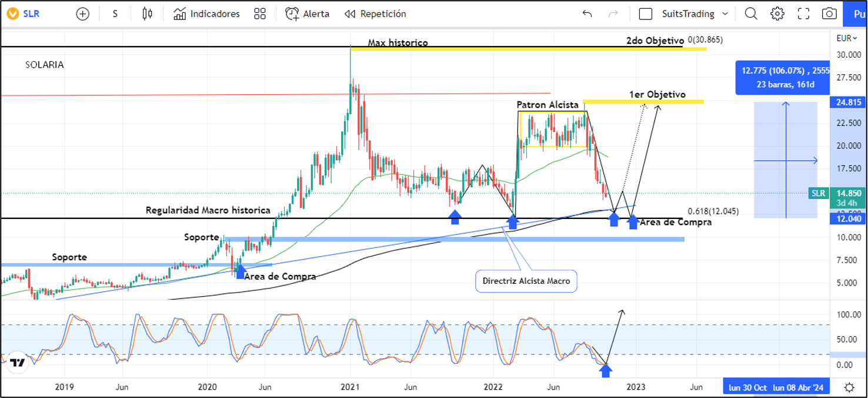
Task: Undo the last chart action
Action: (587, 14)
